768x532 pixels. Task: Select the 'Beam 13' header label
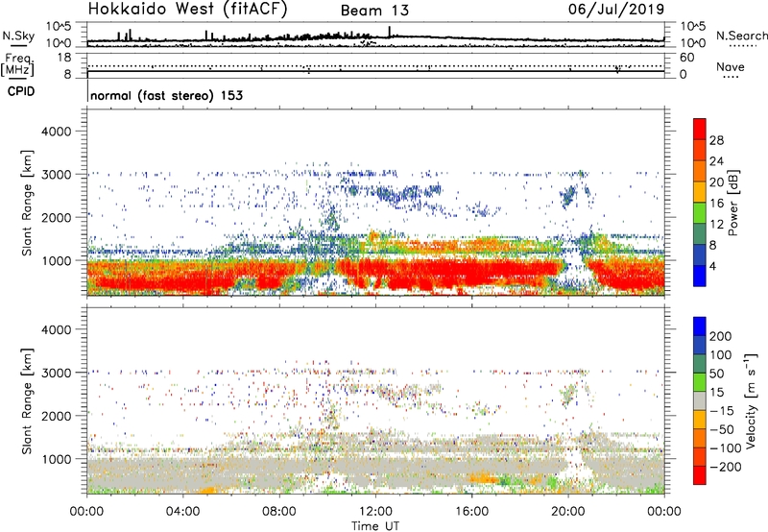374,11
